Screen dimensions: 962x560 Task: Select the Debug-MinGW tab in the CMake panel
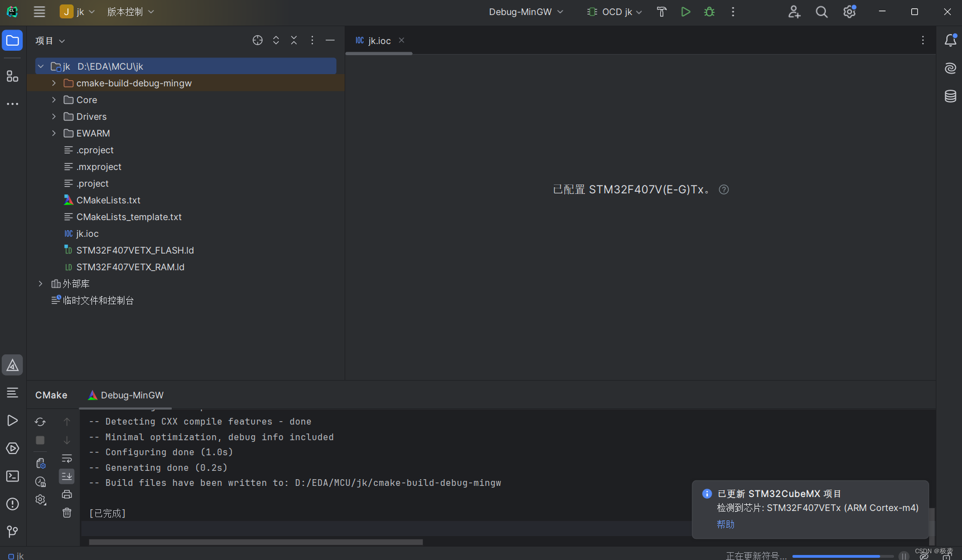tap(125, 395)
